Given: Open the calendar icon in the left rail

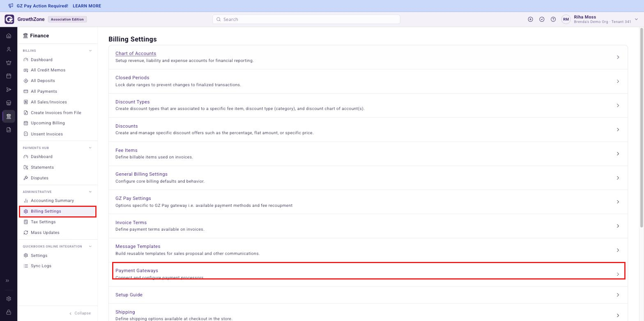Looking at the screenshot, I should point(9,76).
